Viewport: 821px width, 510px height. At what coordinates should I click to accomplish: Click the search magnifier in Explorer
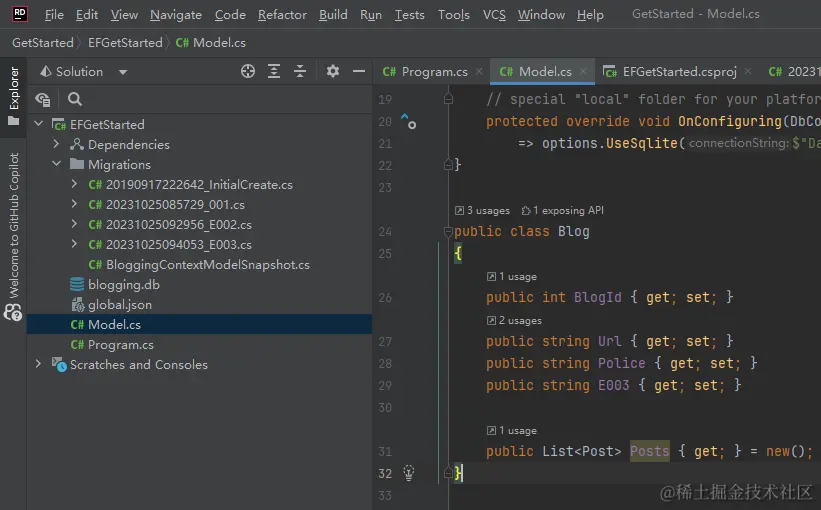pyautogui.click(x=75, y=99)
